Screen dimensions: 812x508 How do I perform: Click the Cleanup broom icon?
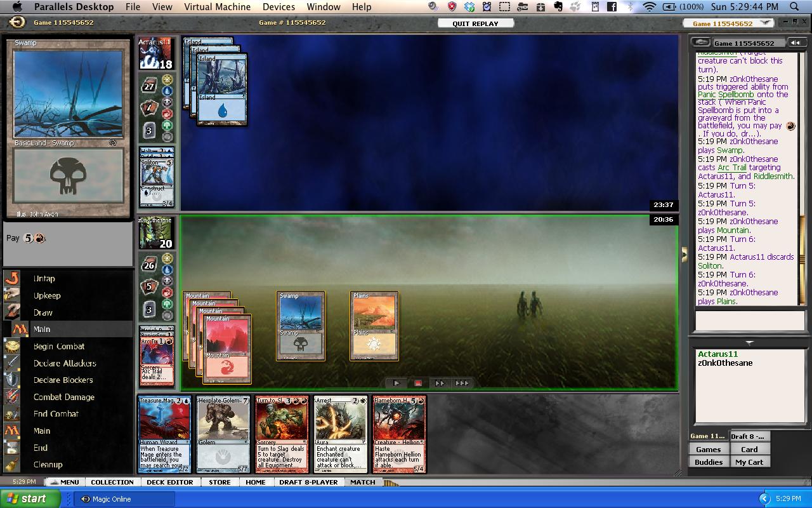pyautogui.click(x=12, y=465)
